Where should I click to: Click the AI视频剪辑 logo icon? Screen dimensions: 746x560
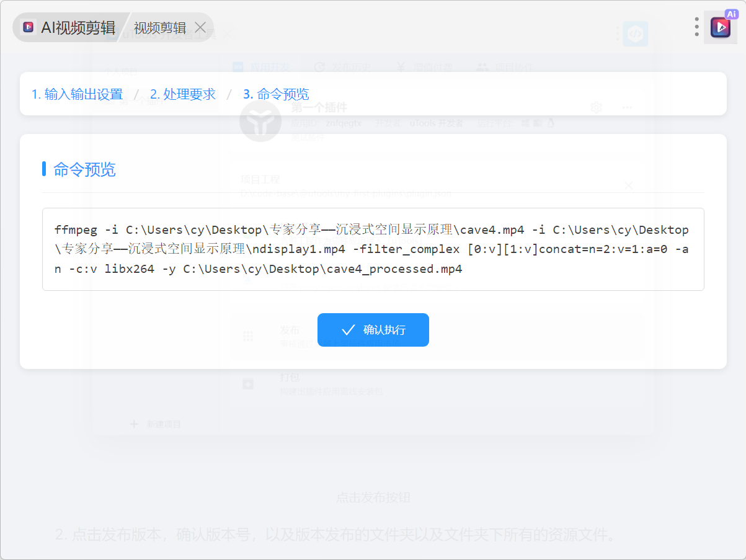[28, 27]
